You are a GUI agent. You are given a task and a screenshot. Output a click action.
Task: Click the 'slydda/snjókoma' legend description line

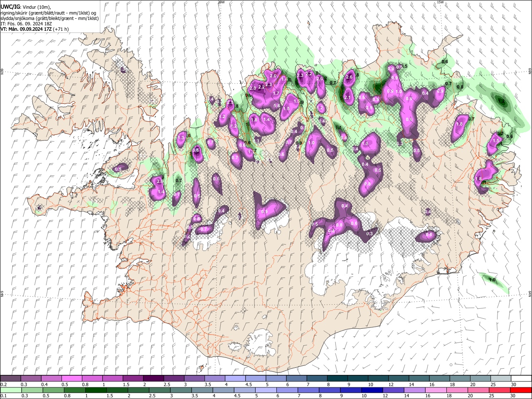coord(49,18)
